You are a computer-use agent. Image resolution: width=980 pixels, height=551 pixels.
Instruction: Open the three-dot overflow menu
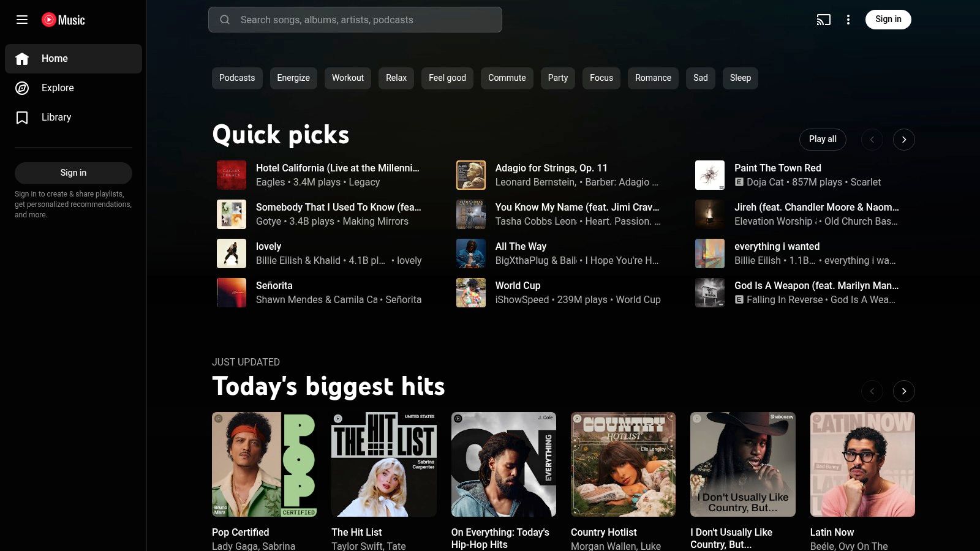[x=848, y=20]
